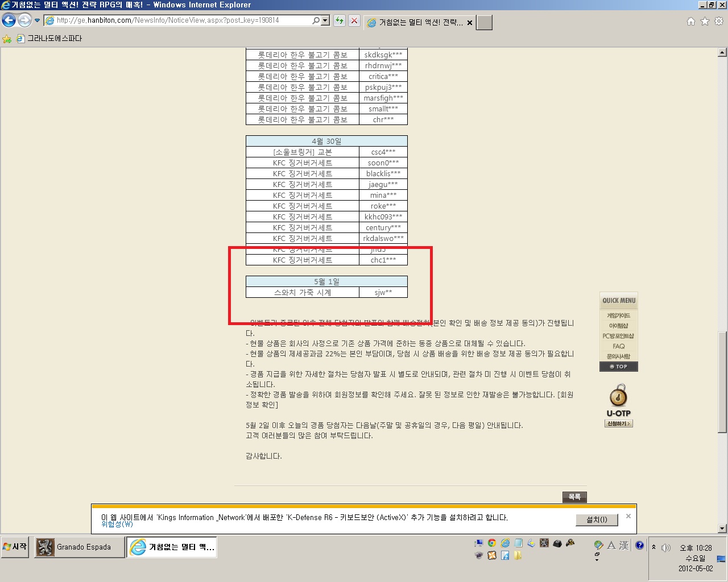This screenshot has width=728, height=582.
Task: Click the scroll-down arrow of the page scrollbar
Action: tap(722, 529)
